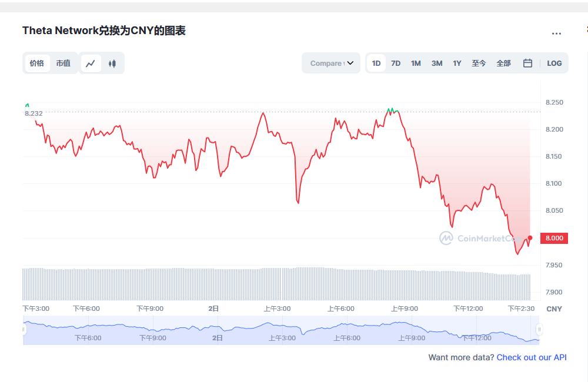
Task: Click the red endpoint dot on price line
Action: pyautogui.click(x=530, y=238)
